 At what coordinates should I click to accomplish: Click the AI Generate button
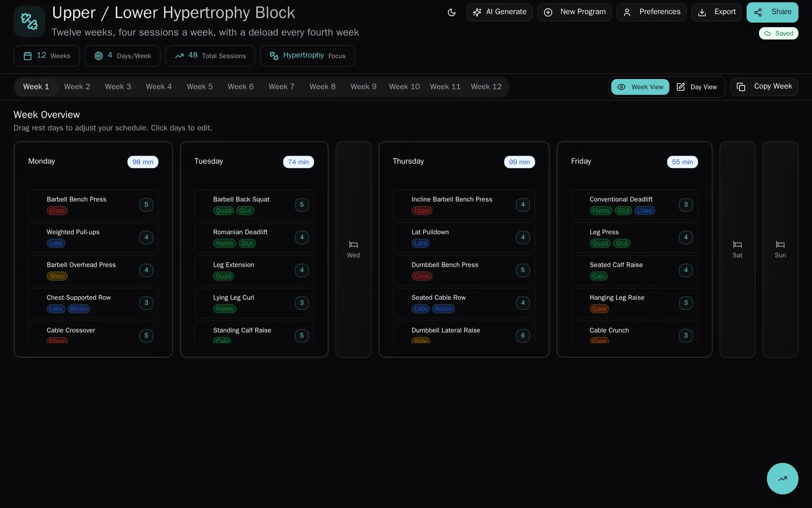click(499, 12)
